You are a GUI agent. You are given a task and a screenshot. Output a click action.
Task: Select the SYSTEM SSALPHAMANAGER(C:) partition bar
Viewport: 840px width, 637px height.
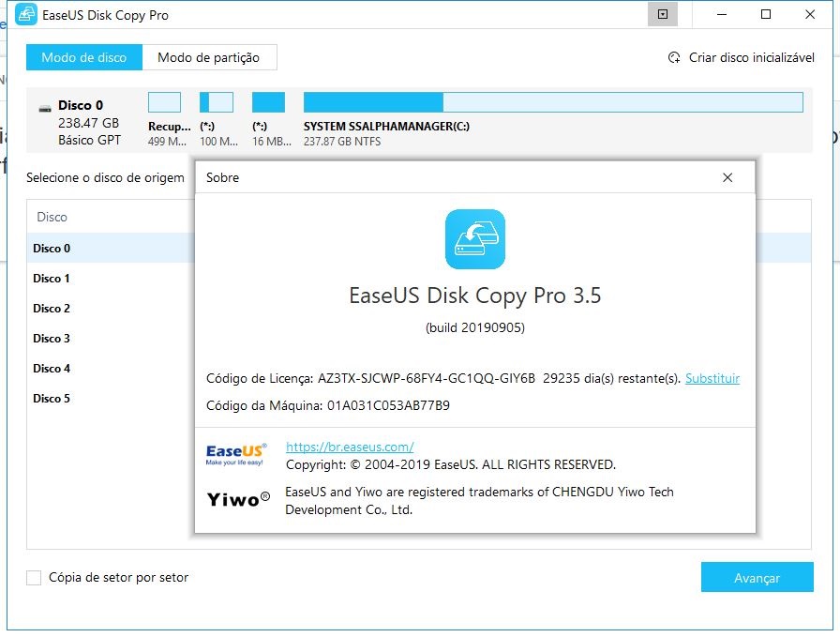[553, 102]
